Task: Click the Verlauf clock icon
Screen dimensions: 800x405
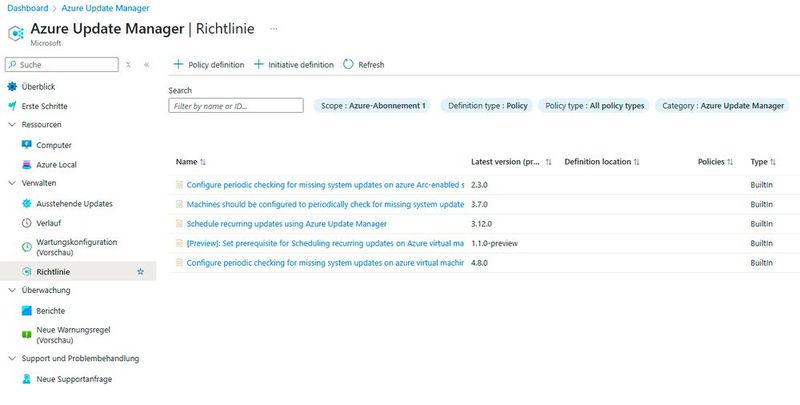Action: click(27, 223)
